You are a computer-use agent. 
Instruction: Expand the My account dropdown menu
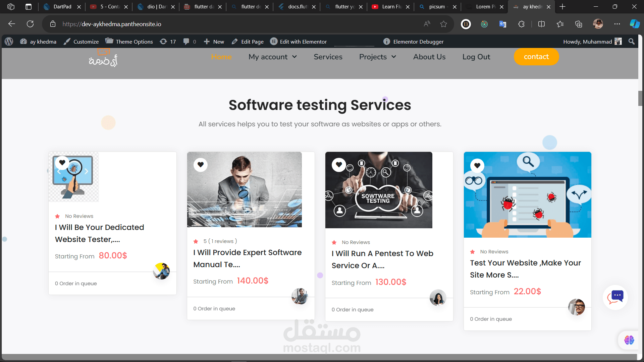tap(272, 57)
